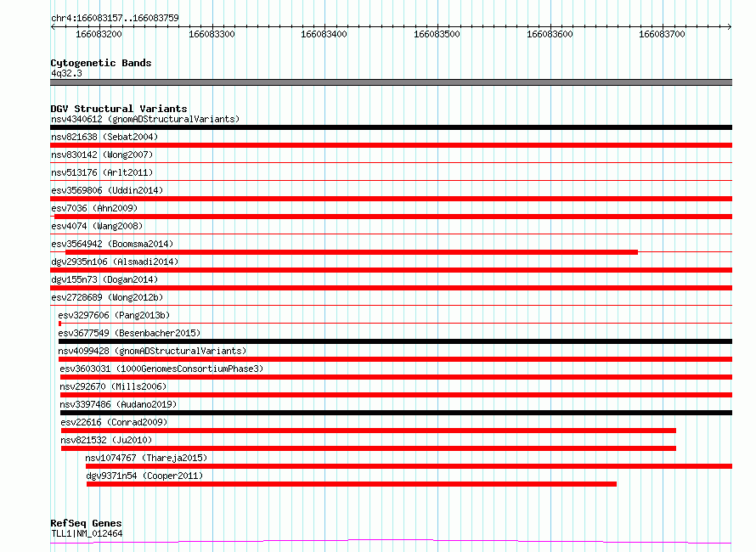
Task: Click the black bar under nsv3397486
Action: click(x=397, y=413)
